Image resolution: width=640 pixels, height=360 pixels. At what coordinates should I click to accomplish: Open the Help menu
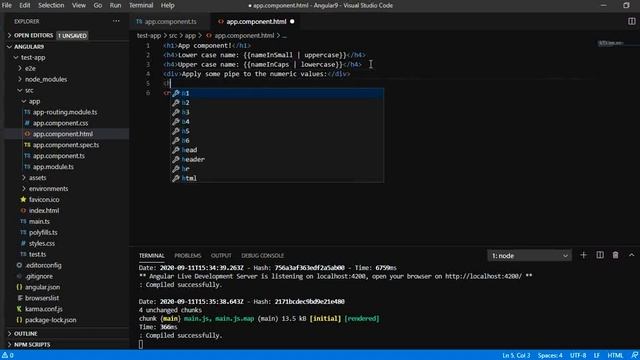point(167,5)
